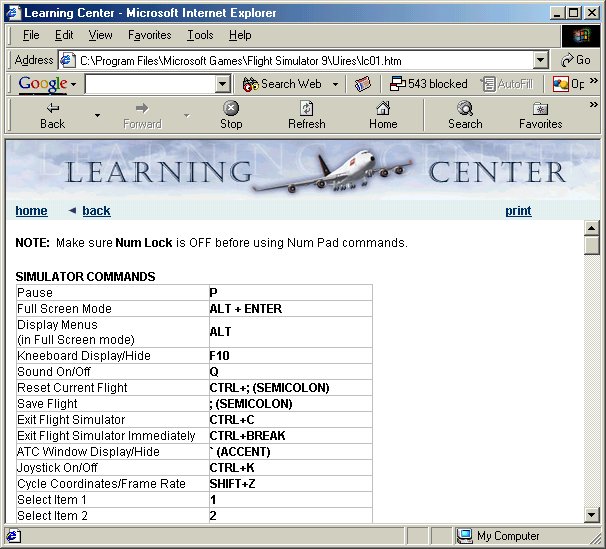Open the Tools menu

click(200, 35)
